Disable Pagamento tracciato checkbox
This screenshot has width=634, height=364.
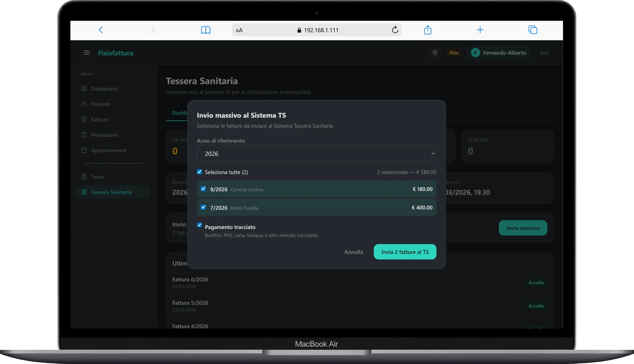[199, 225]
